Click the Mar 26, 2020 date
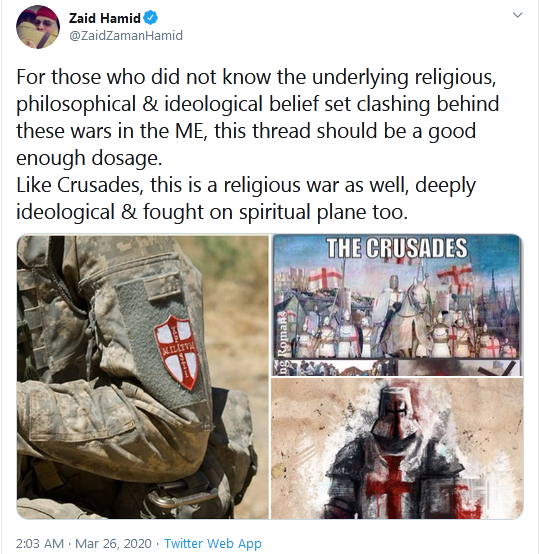Screen dimensions: 540x554 click(113, 543)
